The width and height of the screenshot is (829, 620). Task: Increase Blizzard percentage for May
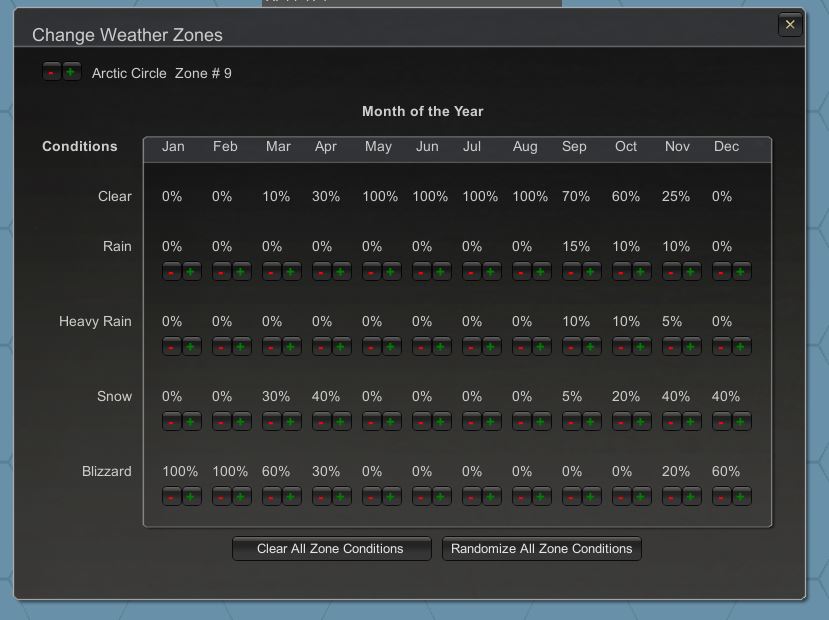coord(391,497)
